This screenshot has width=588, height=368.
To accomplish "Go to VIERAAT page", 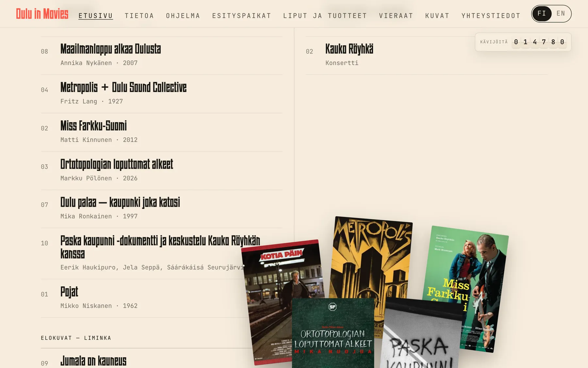I will (x=396, y=16).
